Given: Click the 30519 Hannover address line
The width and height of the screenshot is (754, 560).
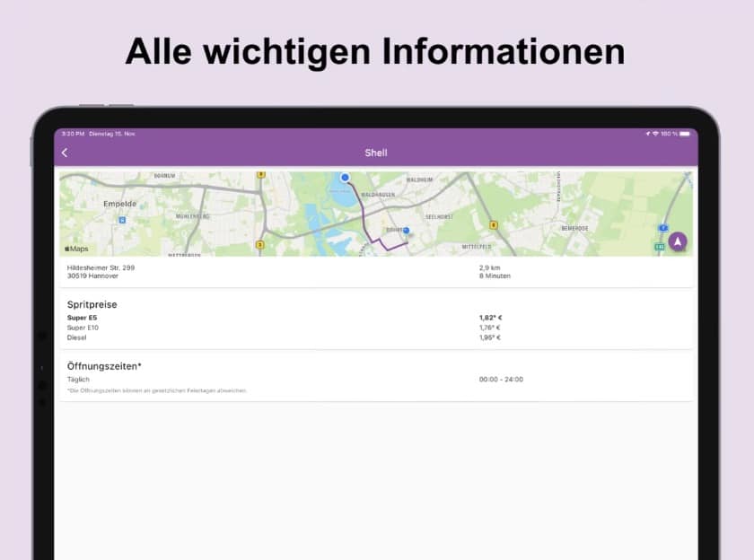Looking at the screenshot, I should tap(92, 276).
